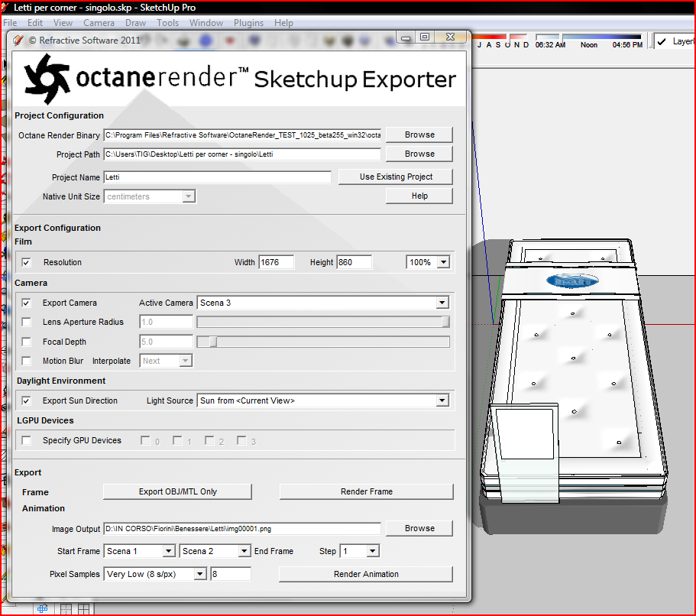Click the Lens Aperture value field showing 1.0
The image size is (696, 616).
pyautogui.click(x=166, y=322)
